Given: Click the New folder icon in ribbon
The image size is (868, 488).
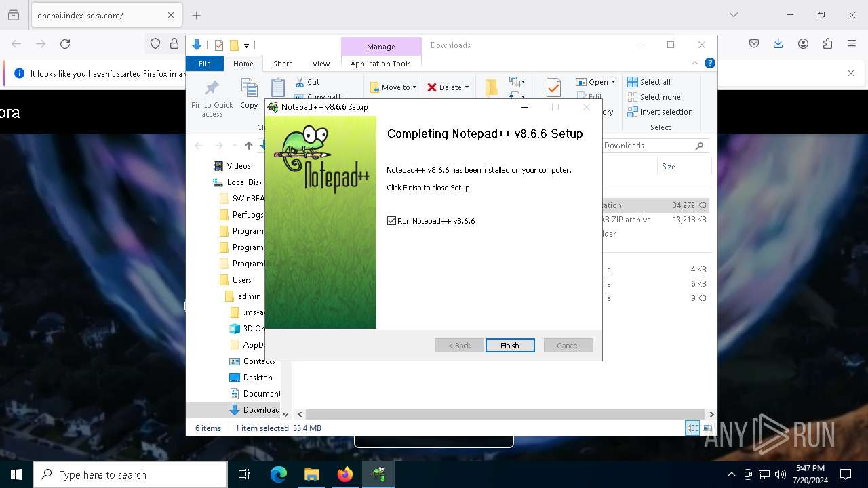Looking at the screenshot, I should (492, 87).
